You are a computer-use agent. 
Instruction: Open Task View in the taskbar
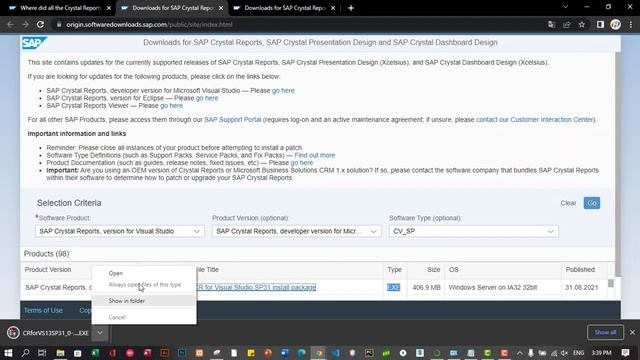click(42, 353)
